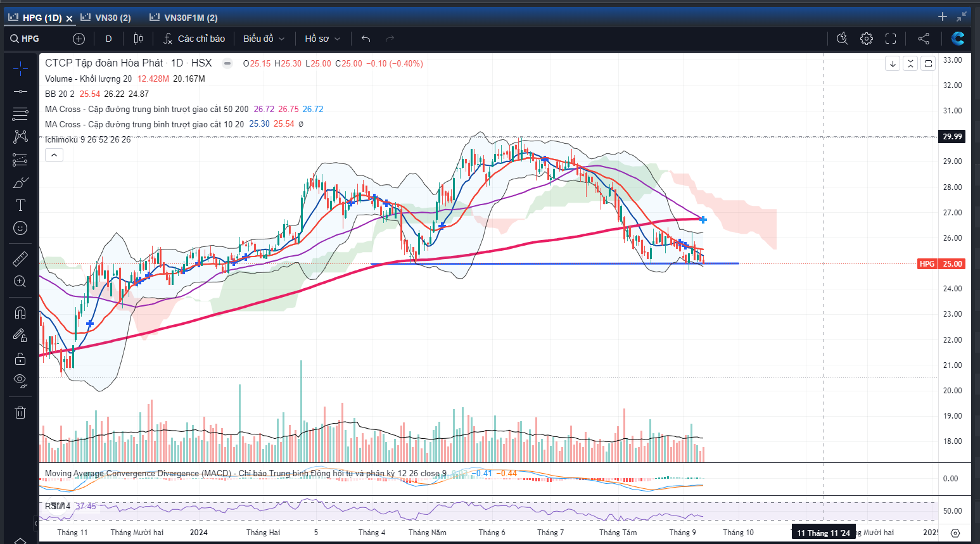Open the time axis settings icon
Image resolution: width=980 pixels, height=544 pixels.
click(956, 533)
